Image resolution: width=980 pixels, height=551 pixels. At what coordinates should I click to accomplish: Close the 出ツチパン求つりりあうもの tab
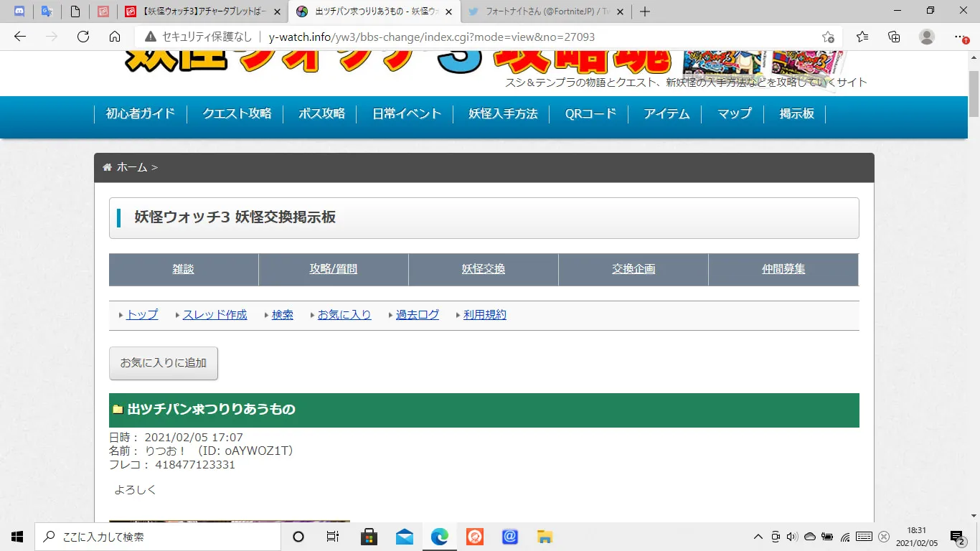click(449, 11)
